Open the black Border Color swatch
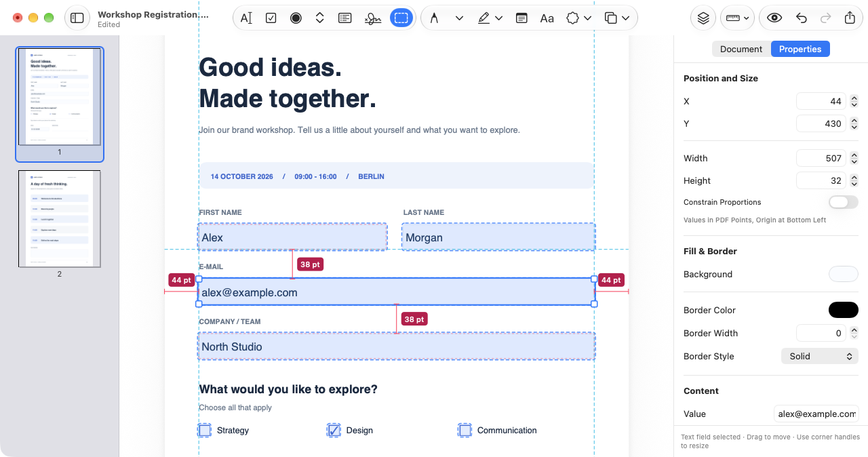Viewport: 868px width, 457px height. 844,310
